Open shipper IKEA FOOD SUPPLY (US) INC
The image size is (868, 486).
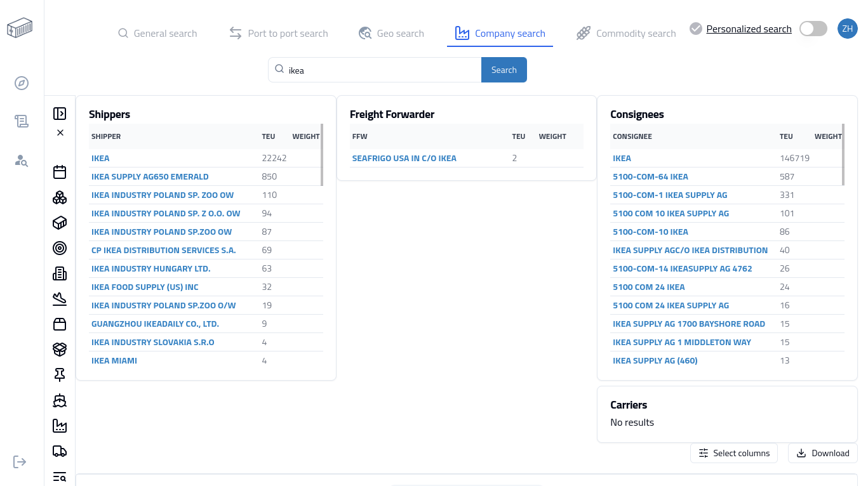145,287
